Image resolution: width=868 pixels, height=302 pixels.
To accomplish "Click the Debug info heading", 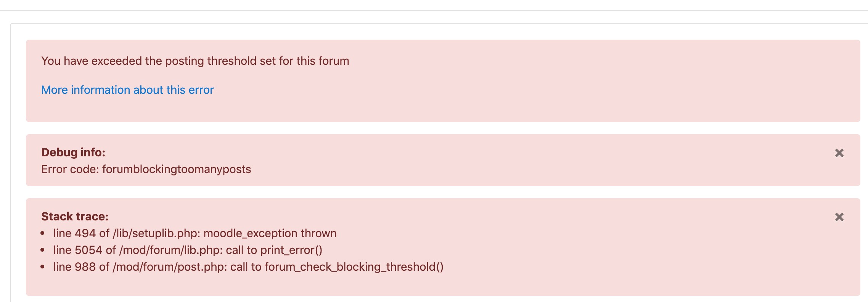I will (73, 152).
